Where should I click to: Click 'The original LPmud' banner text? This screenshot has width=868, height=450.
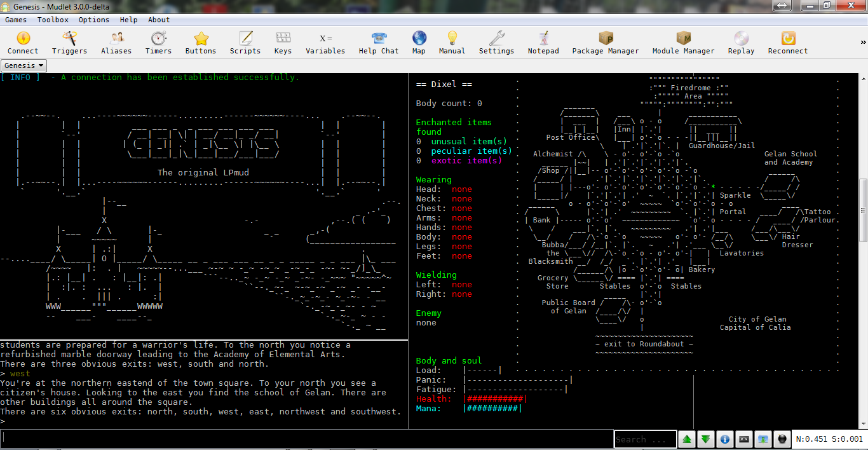pyautogui.click(x=202, y=172)
